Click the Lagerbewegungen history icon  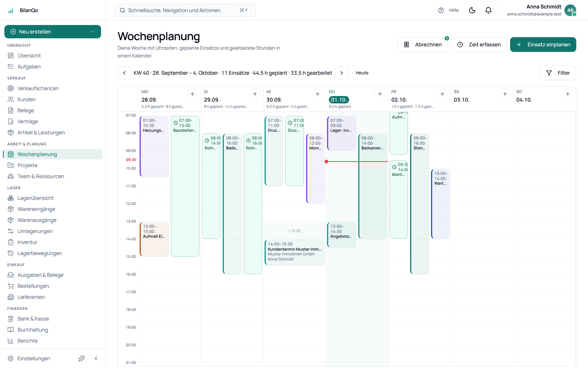pos(11,253)
